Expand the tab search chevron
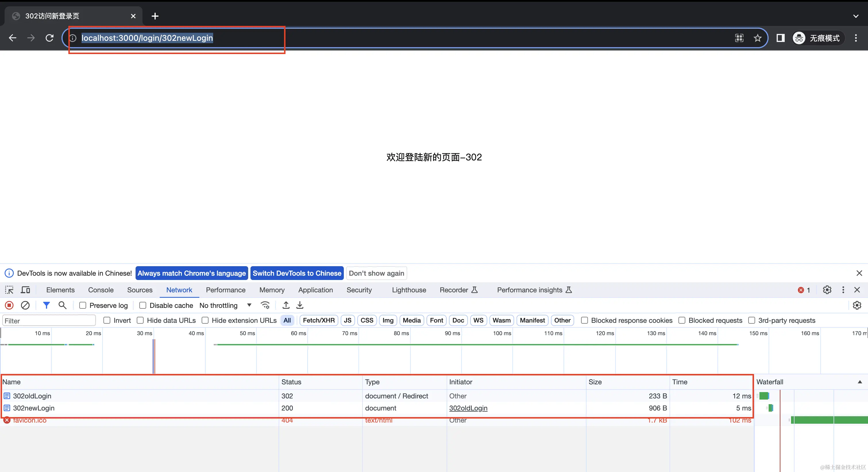868x472 pixels. [856, 16]
